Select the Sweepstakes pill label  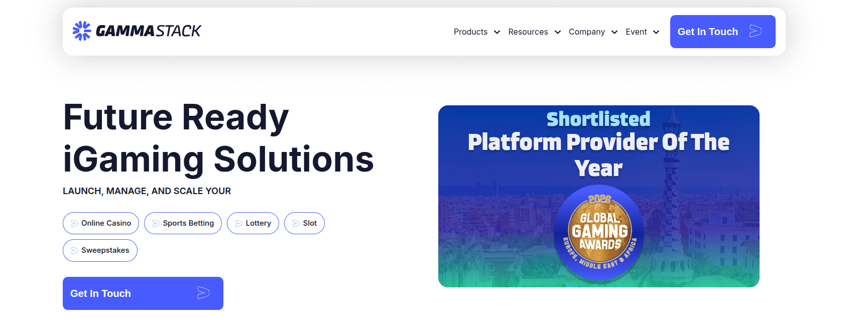coord(105,250)
